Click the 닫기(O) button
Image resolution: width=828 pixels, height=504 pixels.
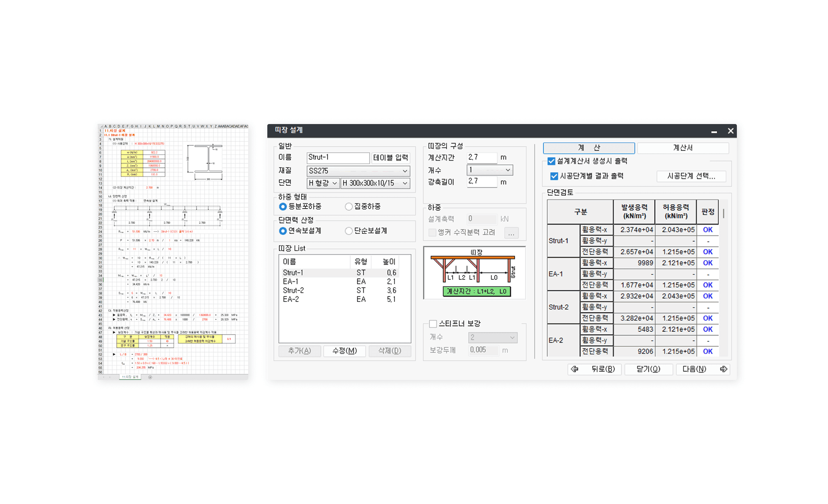(648, 369)
